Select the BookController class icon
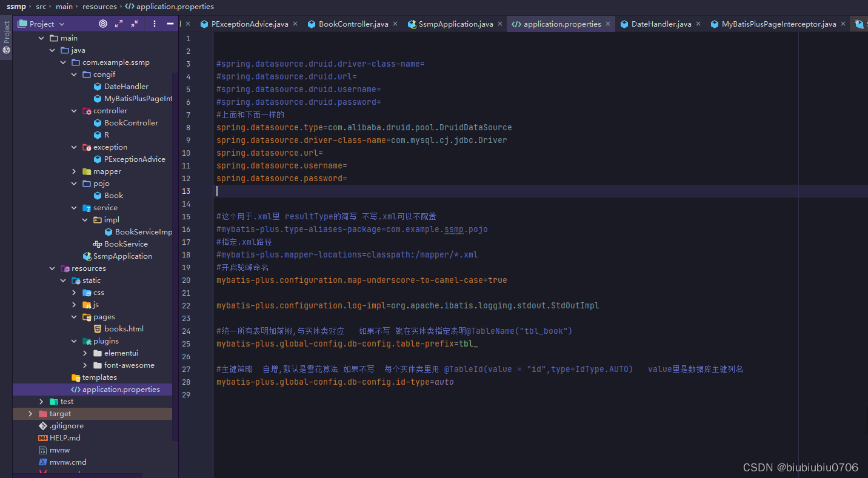Image resolution: width=868 pixels, height=478 pixels. point(97,122)
